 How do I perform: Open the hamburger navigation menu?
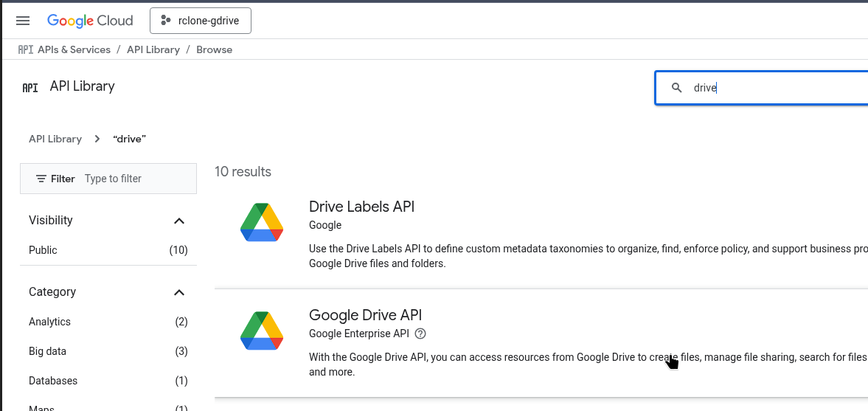click(x=23, y=21)
